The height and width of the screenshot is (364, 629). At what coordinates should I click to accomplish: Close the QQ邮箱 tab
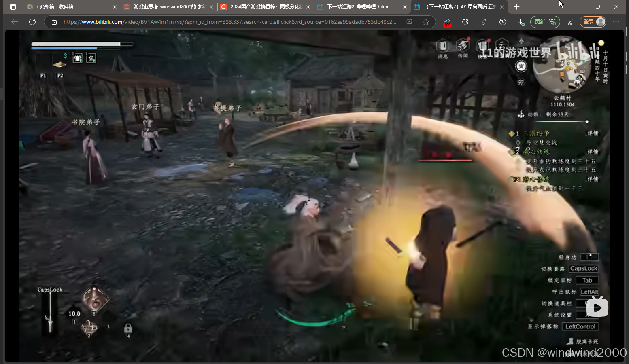pyautogui.click(x=115, y=7)
